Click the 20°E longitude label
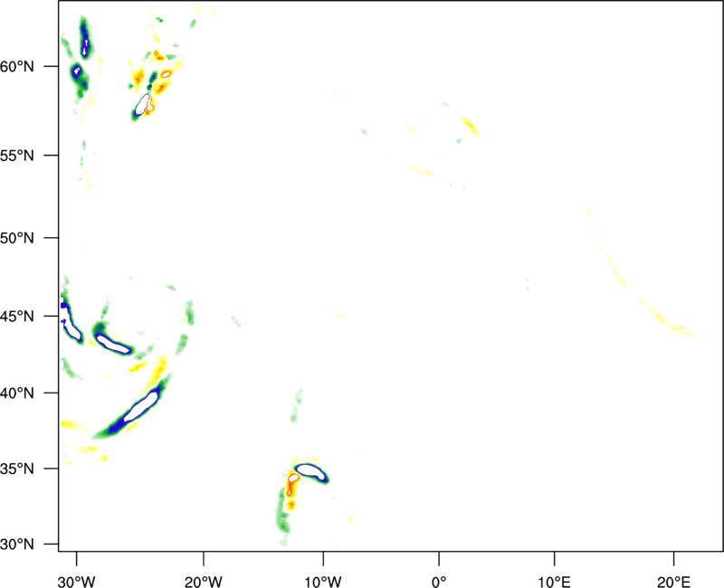 point(673,582)
